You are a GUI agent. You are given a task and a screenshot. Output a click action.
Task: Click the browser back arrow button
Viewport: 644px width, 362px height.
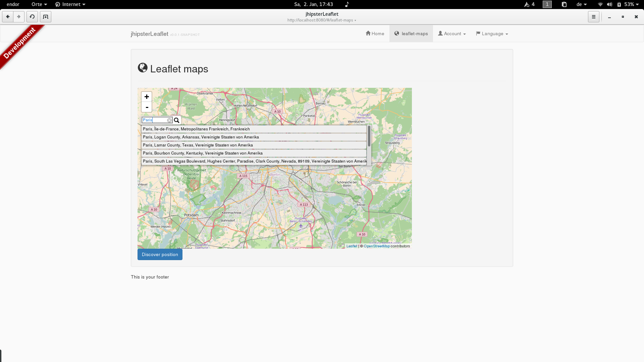coord(8,17)
